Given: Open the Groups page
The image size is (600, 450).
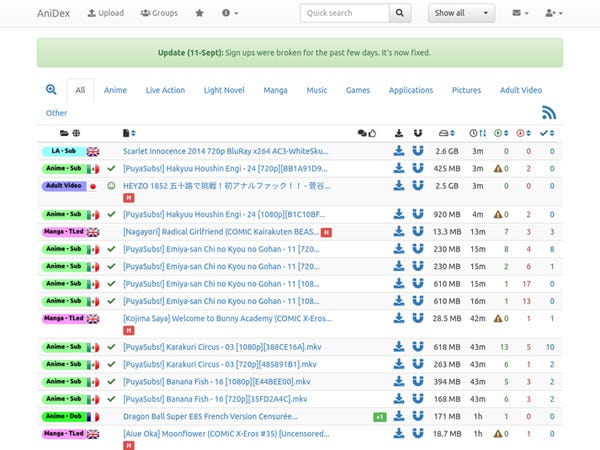Looking at the screenshot, I should (159, 13).
